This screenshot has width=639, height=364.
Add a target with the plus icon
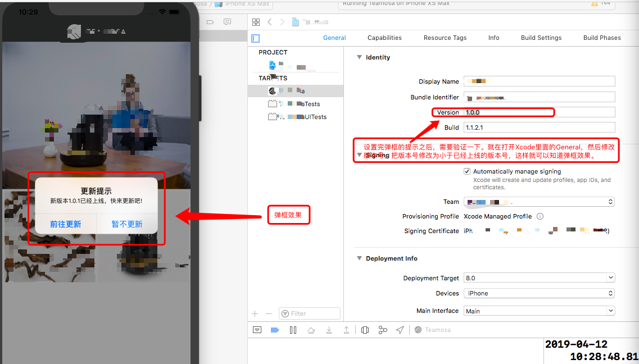[x=255, y=313]
